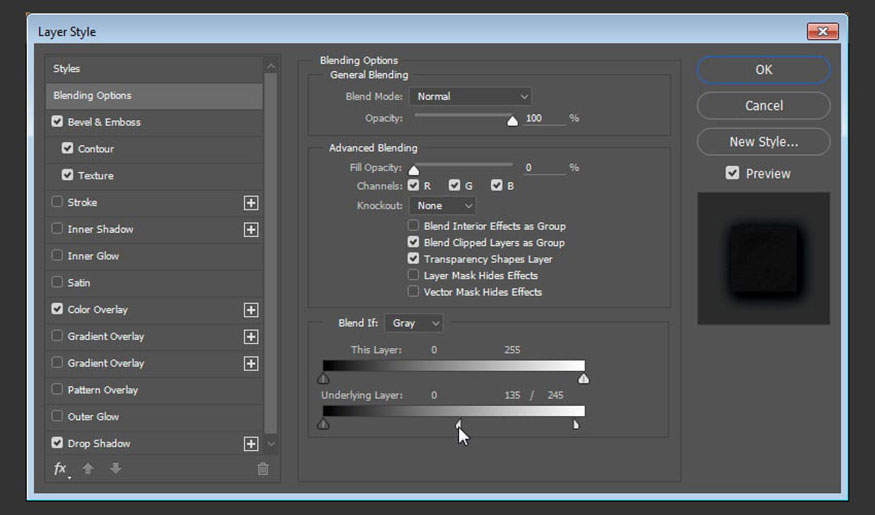Toggle the B channel checkbox
Viewport: 875px width, 515px height.
[497, 185]
